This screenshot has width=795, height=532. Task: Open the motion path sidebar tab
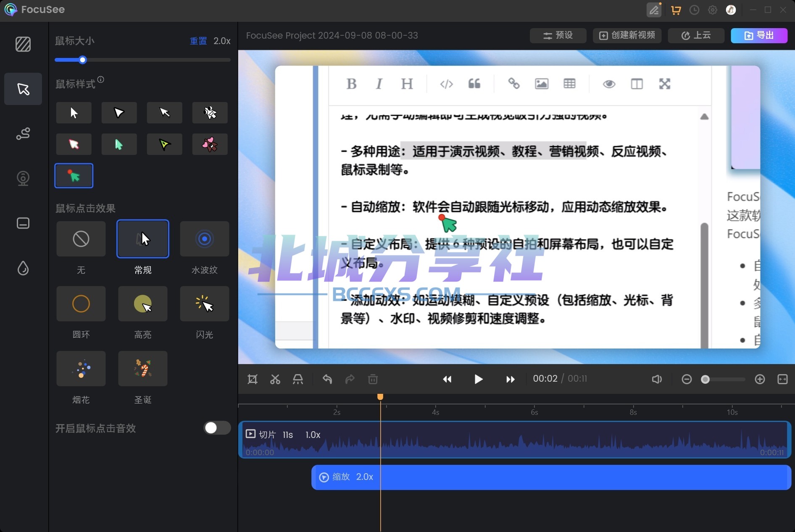(x=23, y=134)
